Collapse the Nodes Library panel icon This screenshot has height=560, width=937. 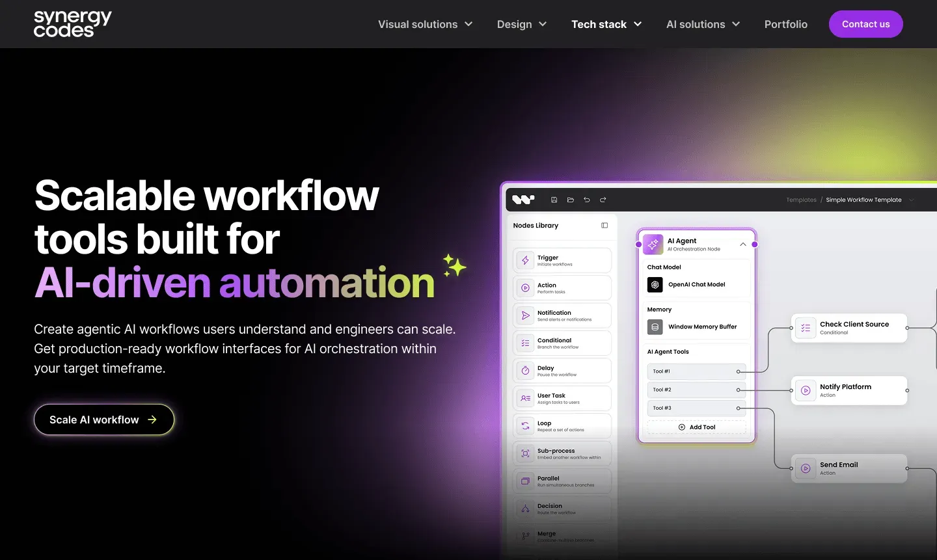pos(604,226)
